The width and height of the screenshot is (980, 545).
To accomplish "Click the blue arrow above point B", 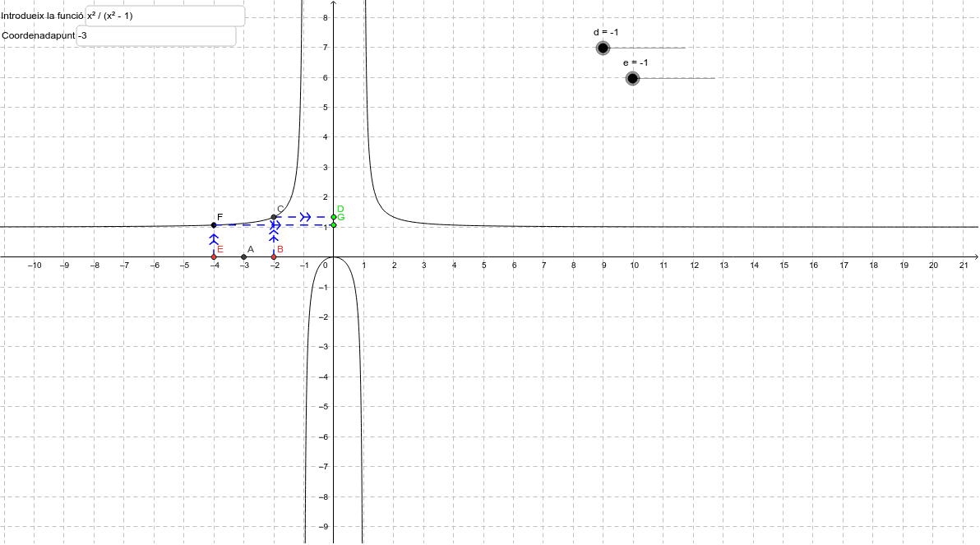I will pyautogui.click(x=274, y=237).
